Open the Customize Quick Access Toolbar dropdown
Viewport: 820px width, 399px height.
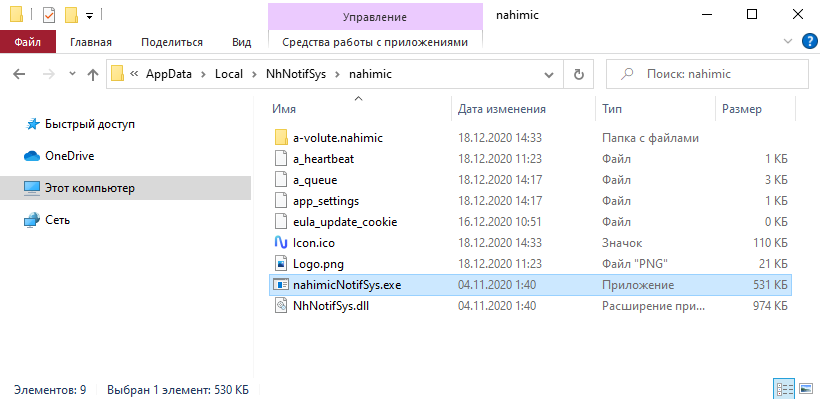tap(89, 16)
